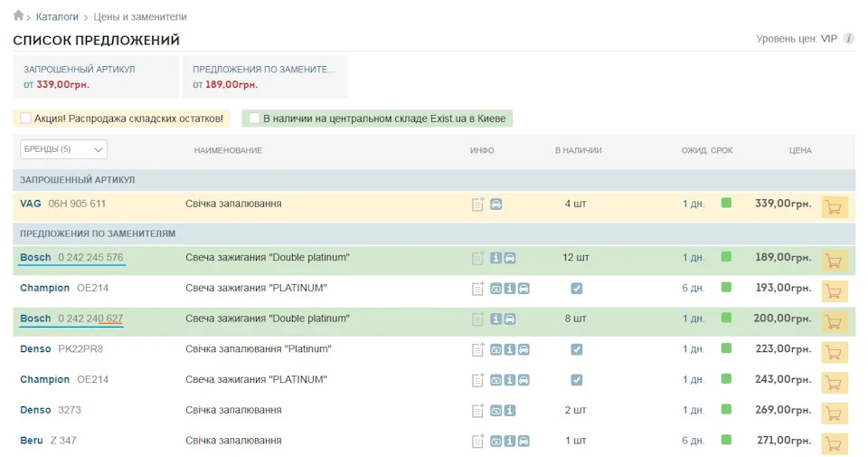This screenshot has width=868, height=457.
Task: Show applicable cars for VAG 06H 905 611
Action: click(496, 204)
